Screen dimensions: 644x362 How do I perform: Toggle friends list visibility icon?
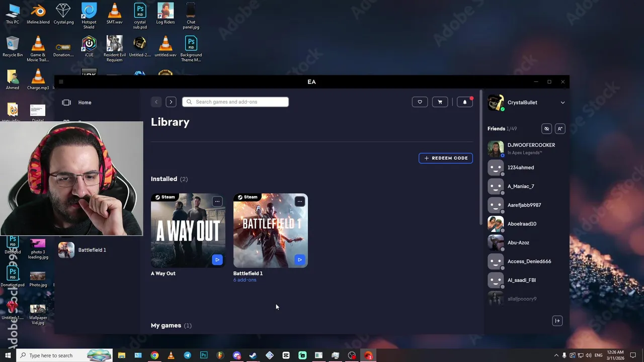[546, 129]
